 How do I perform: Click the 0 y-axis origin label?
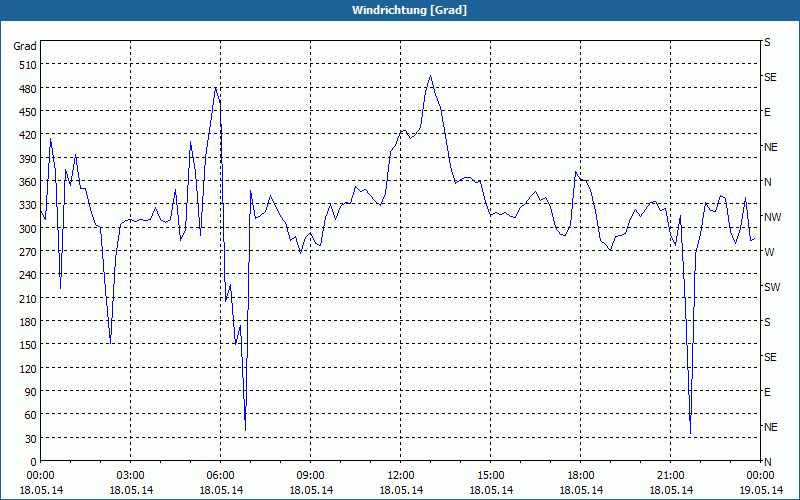pos(34,462)
